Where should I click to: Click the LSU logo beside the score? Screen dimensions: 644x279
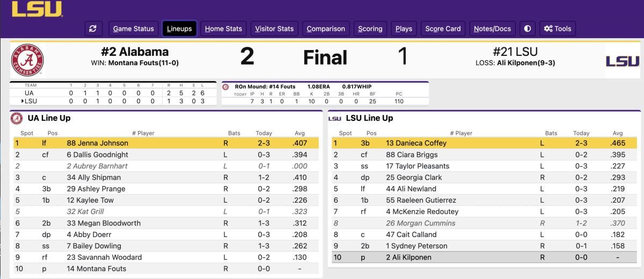[623, 61]
